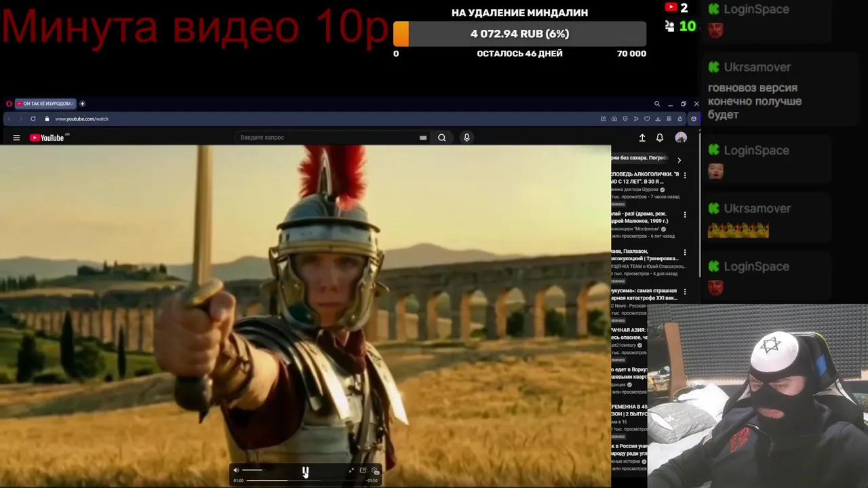
Task: Click the www.youtube.com/watch address bar
Action: click(81, 119)
